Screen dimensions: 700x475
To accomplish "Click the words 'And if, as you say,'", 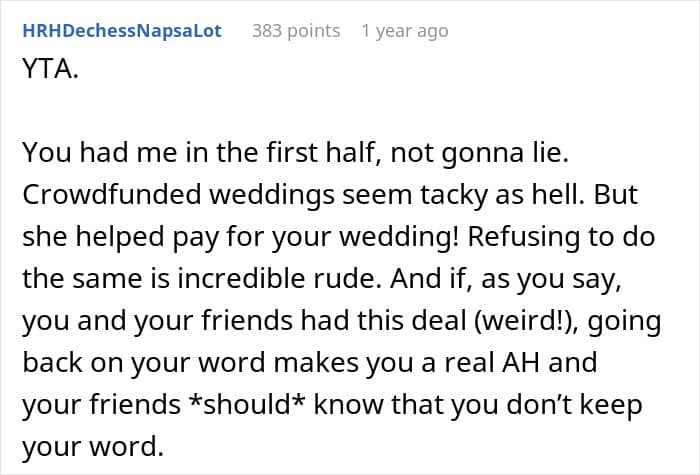I will coord(506,279).
